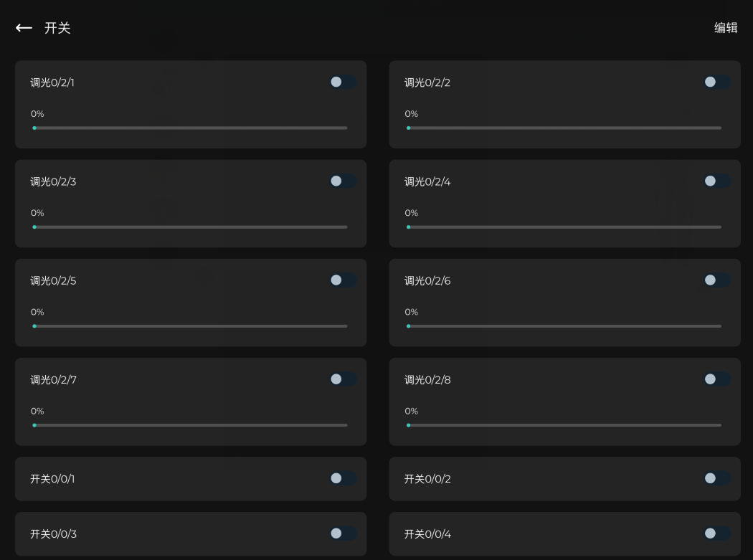Enable the 调光0/2/6 dimmer
Image resolution: width=753 pixels, height=560 pixels.
point(716,280)
